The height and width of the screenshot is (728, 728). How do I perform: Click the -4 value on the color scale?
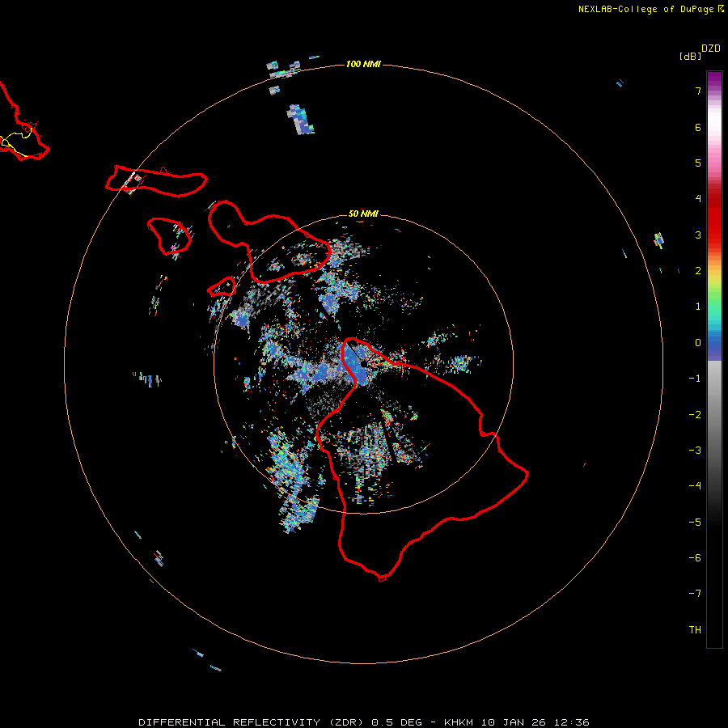[695, 486]
